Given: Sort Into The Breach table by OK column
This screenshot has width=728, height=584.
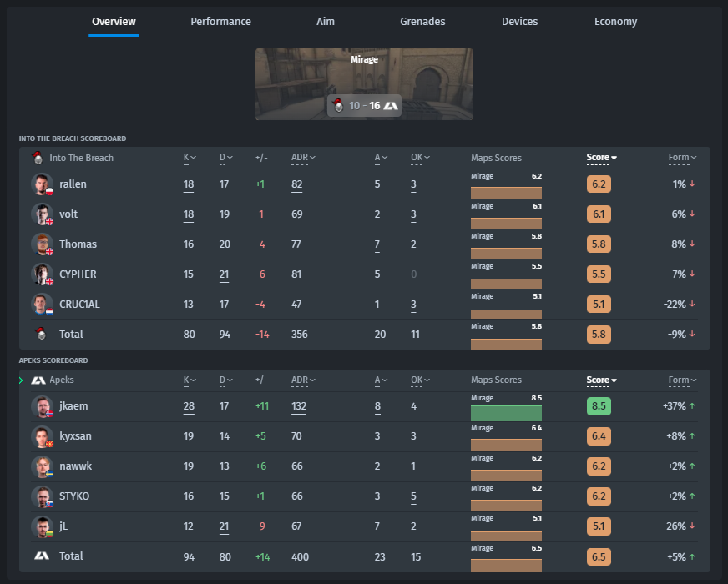Looking at the screenshot, I should tap(420, 158).
